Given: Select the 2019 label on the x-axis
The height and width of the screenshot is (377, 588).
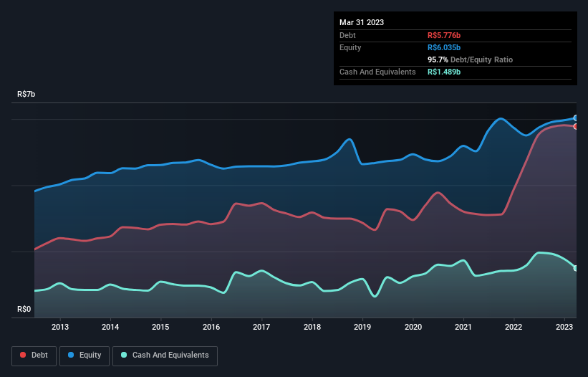Looking at the screenshot, I should click(x=362, y=327).
